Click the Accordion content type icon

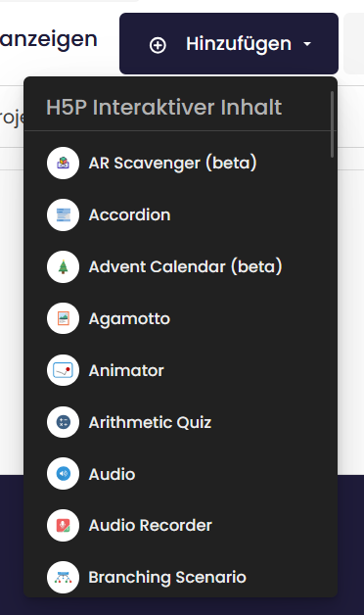63,214
